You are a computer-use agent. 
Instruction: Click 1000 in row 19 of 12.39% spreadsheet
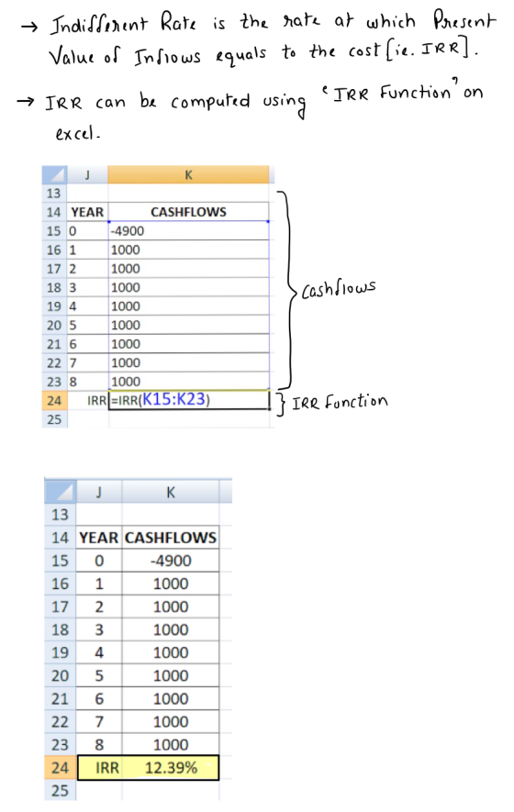(x=171, y=652)
